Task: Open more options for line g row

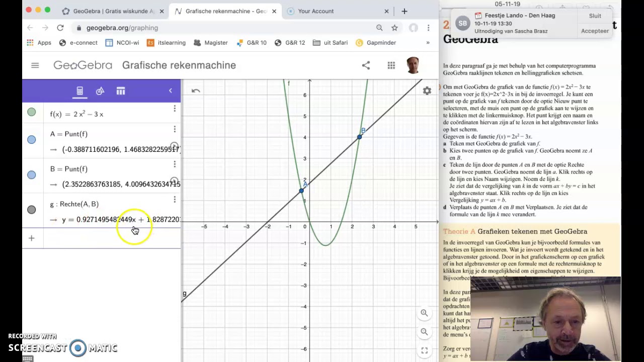Action: (x=175, y=200)
